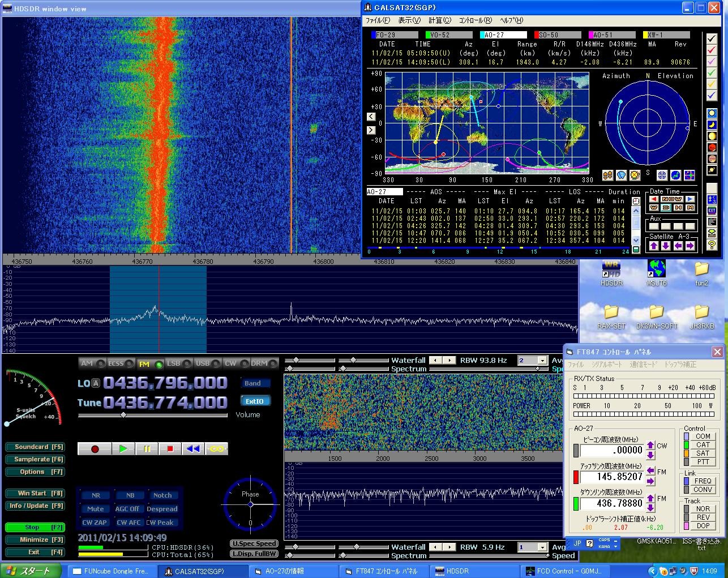The height and width of the screenshot is (578, 728).
Task: Click the red square Stop playback button
Action: (170, 449)
